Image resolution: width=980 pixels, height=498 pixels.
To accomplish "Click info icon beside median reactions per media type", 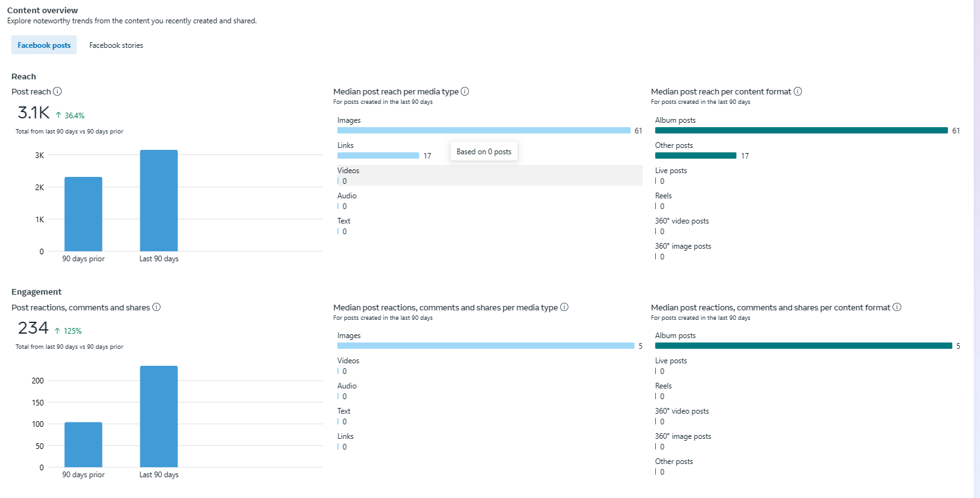I will (564, 307).
